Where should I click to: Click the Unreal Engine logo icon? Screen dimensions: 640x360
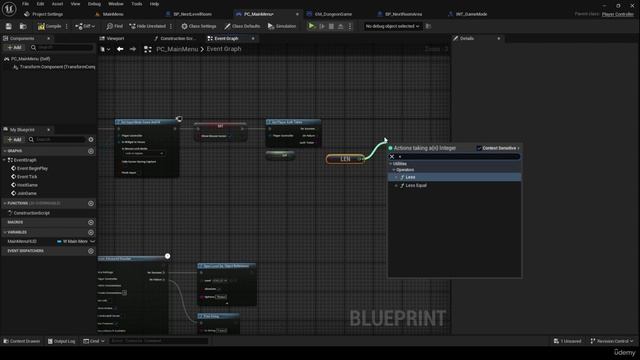click(9, 8)
